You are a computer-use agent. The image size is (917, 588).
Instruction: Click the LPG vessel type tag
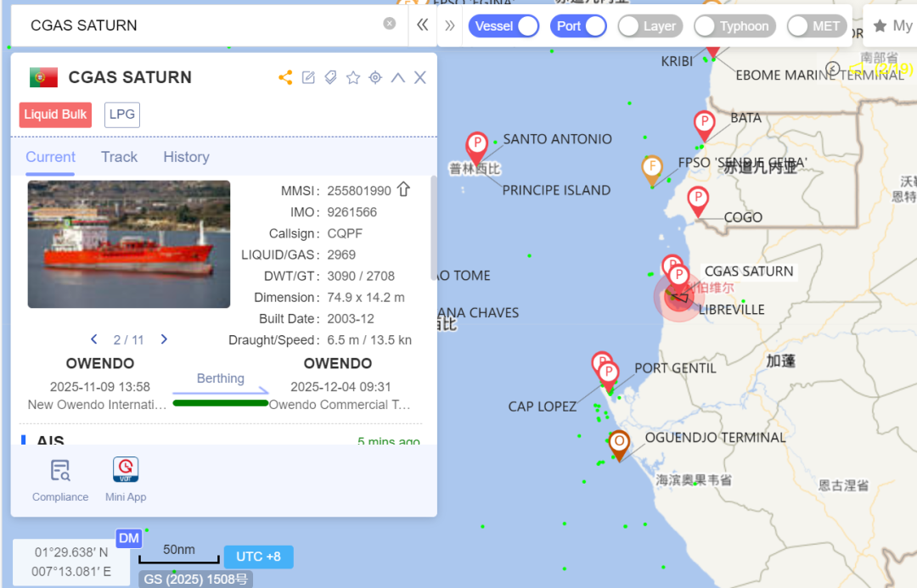pyautogui.click(x=122, y=115)
